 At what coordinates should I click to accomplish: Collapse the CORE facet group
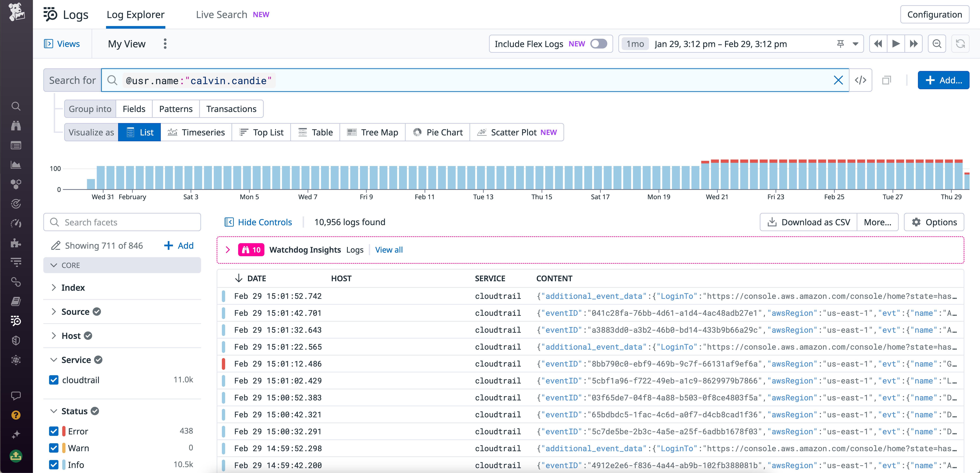pos(54,265)
